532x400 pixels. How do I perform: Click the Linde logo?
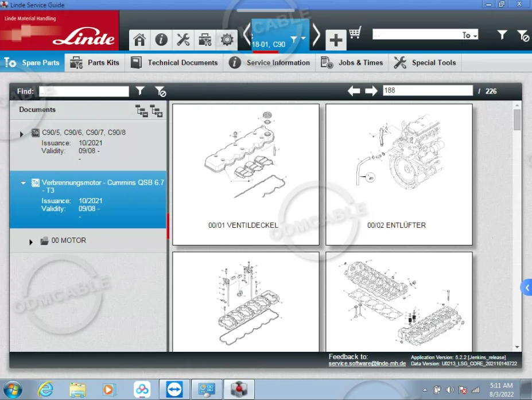pos(83,37)
